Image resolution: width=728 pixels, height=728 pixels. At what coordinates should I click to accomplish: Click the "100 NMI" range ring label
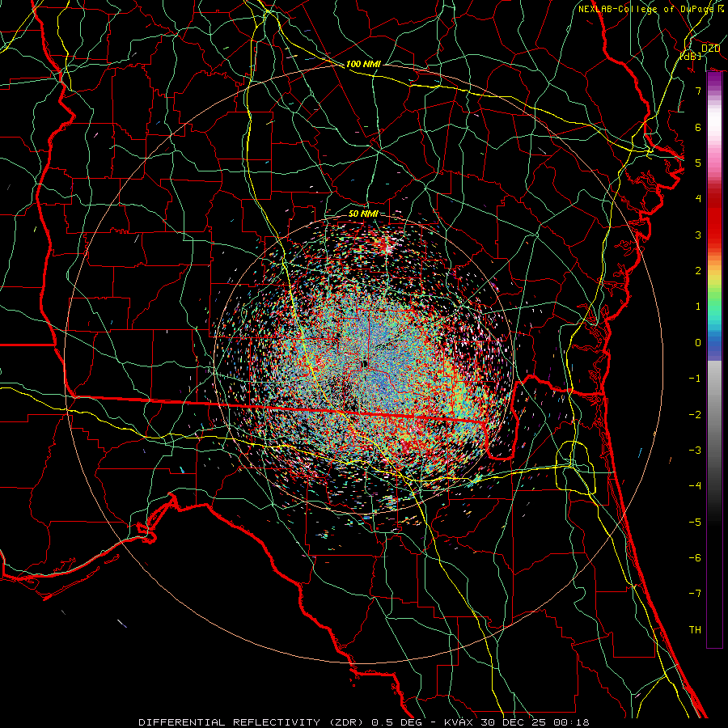coord(363,64)
